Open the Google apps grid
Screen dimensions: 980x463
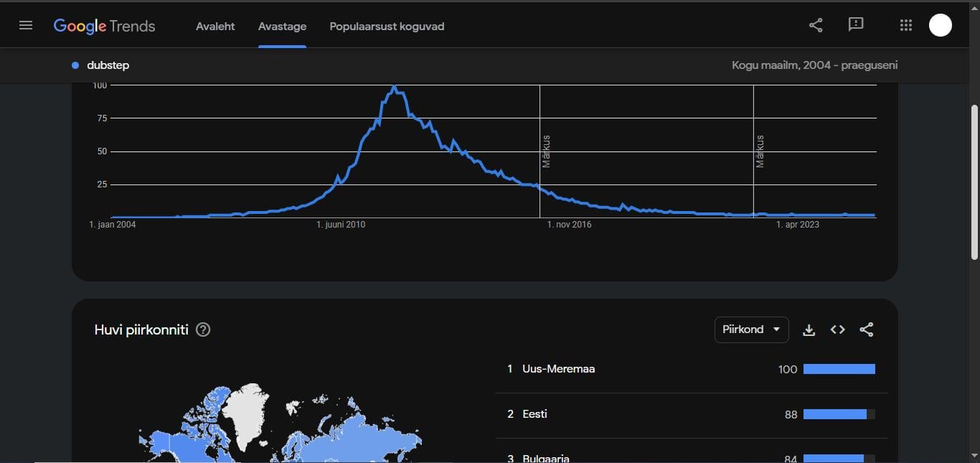(905, 25)
